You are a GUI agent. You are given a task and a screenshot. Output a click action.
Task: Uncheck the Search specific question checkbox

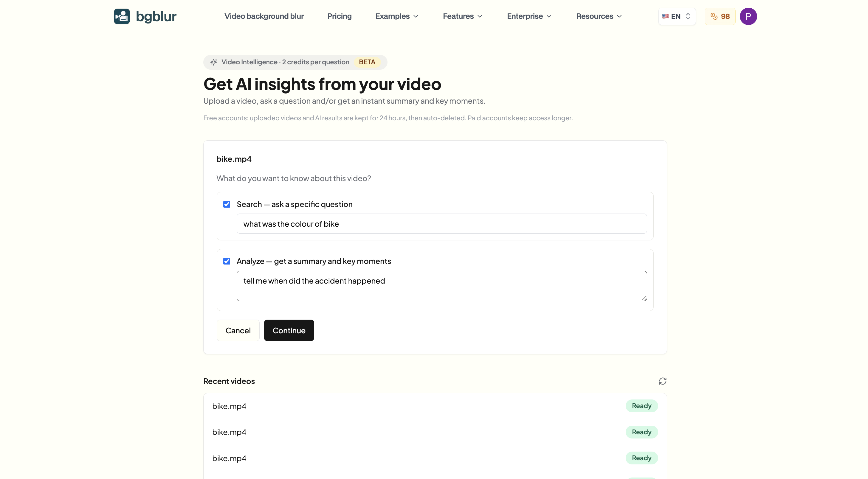pos(227,204)
